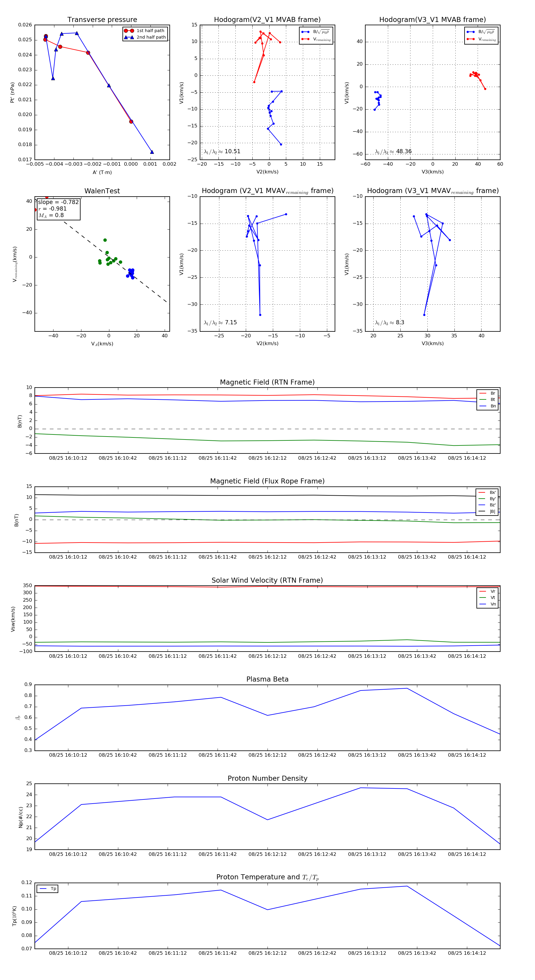Click the 'V2(km/s)' x-axis label of MVAB hodogram
Viewport: 535px width, 980px height.
point(267,172)
